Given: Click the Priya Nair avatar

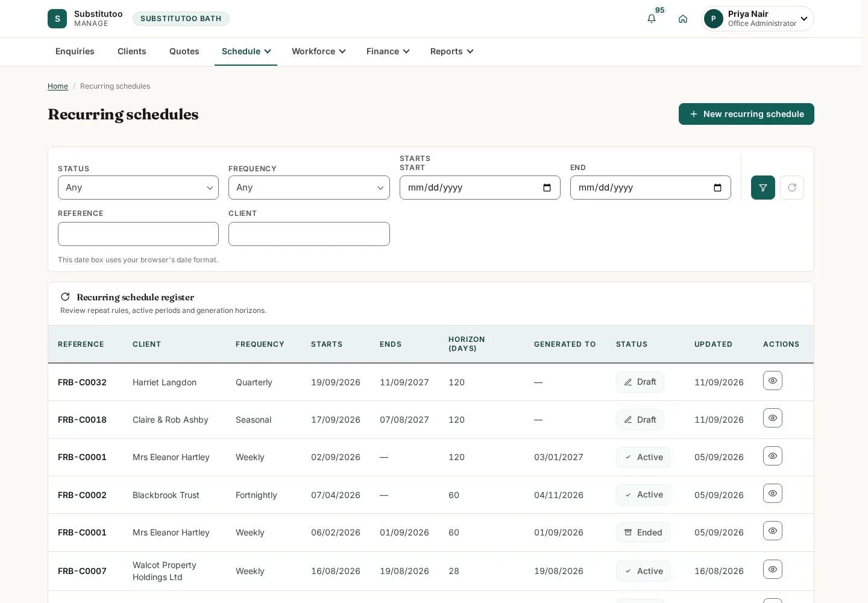Looking at the screenshot, I should 714,19.
